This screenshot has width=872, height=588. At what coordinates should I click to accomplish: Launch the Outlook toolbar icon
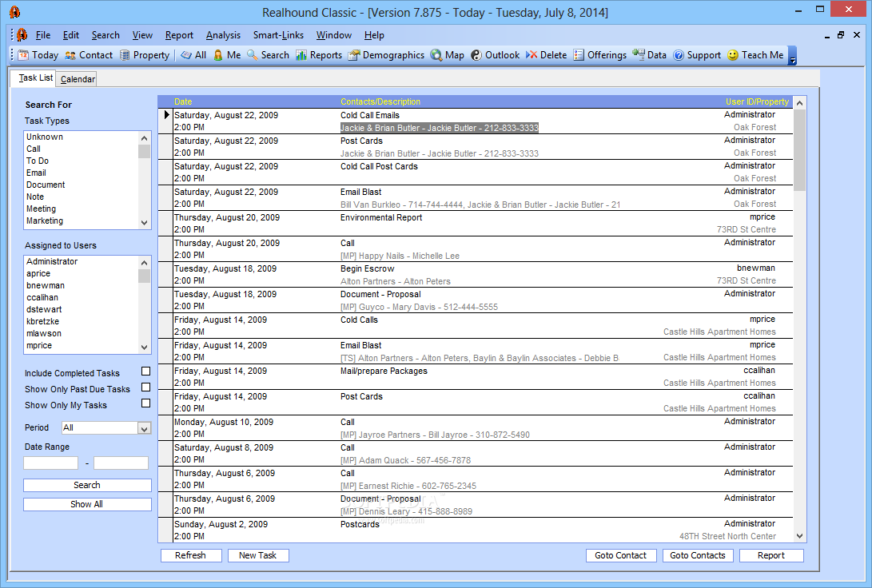[495, 55]
